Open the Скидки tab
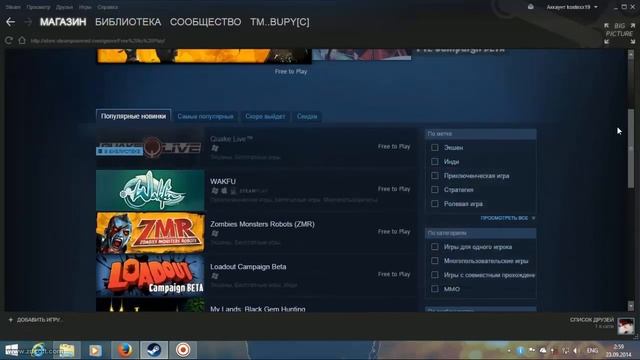640x360 pixels. (307, 117)
